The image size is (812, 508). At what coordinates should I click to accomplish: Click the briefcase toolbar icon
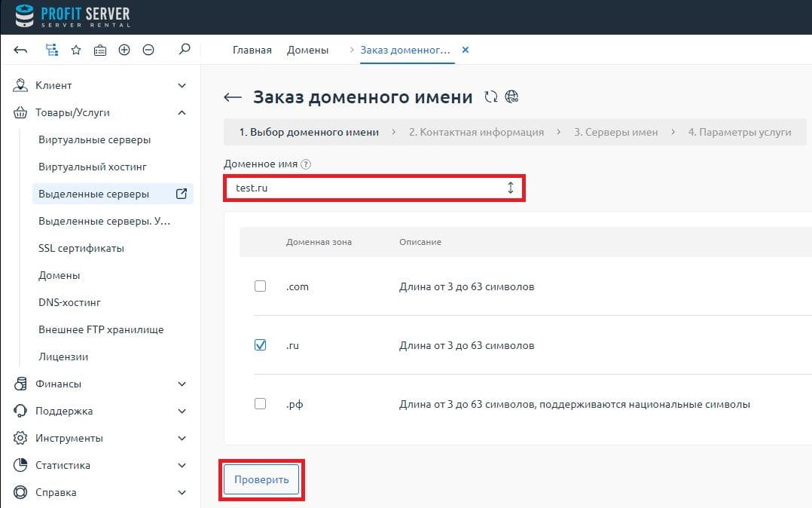(x=100, y=50)
